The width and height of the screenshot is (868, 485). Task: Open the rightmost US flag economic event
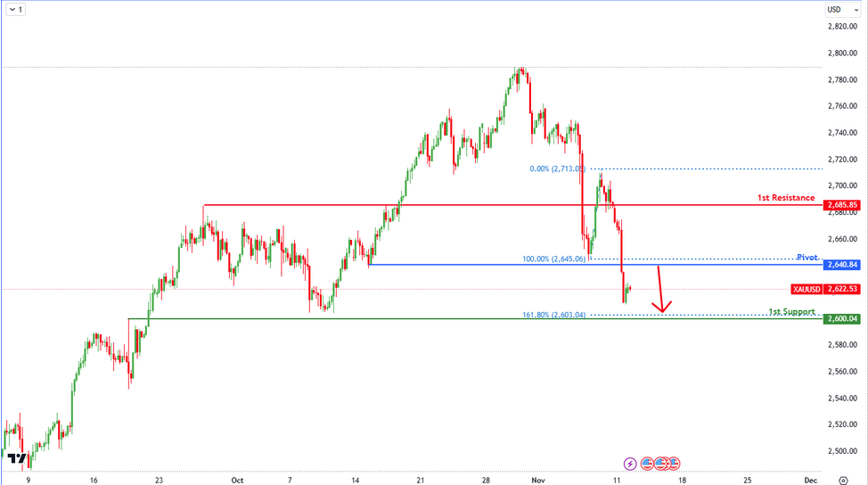(674, 464)
